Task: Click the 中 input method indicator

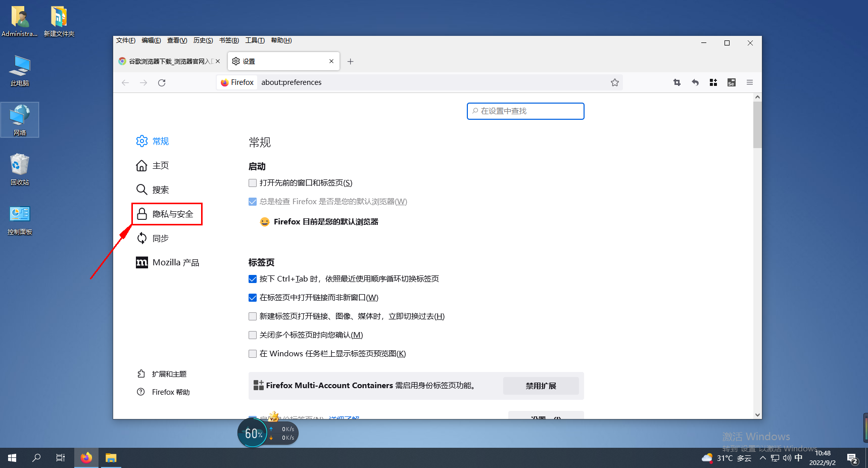Action: (798, 458)
